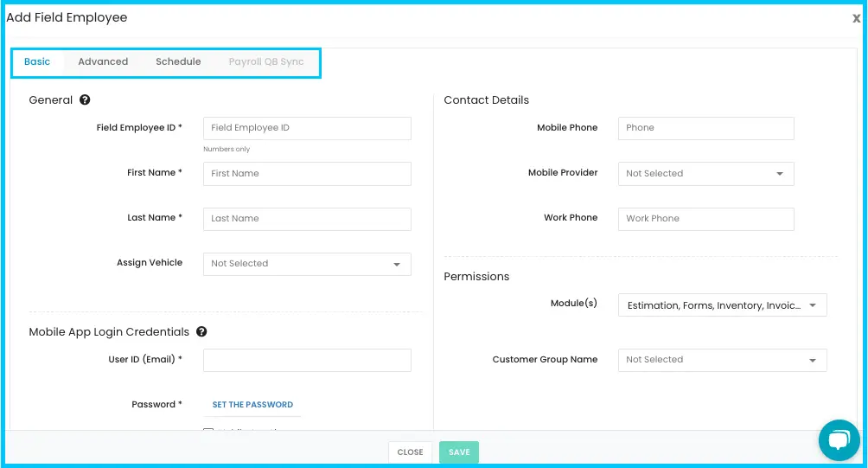This screenshot has height=468, width=868.
Task: Expand the Assign Vehicle dropdown
Action: click(x=307, y=264)
